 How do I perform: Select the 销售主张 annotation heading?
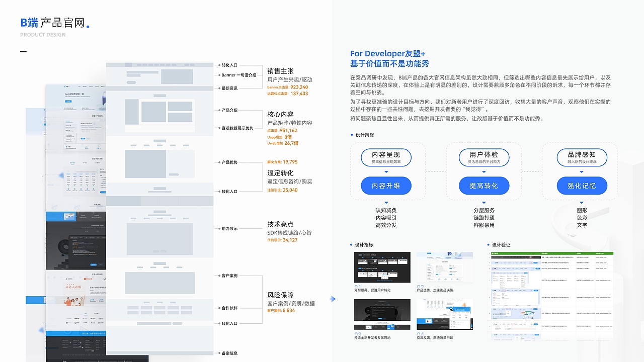coord(281,70)
